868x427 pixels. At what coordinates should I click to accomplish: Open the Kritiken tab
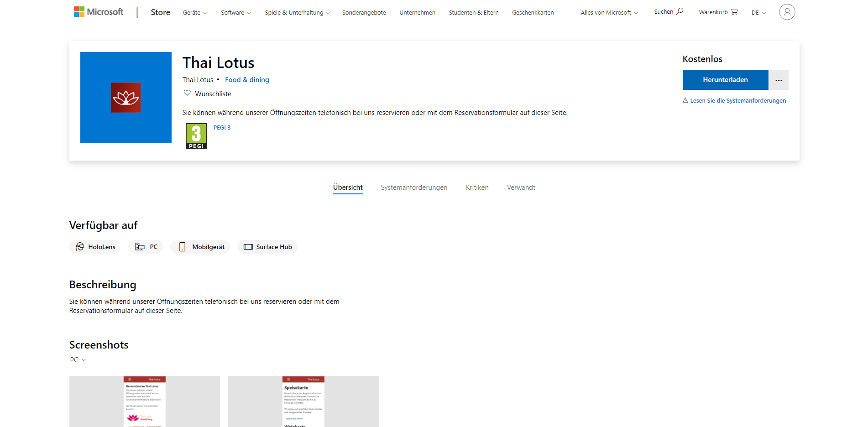(477, 187)
